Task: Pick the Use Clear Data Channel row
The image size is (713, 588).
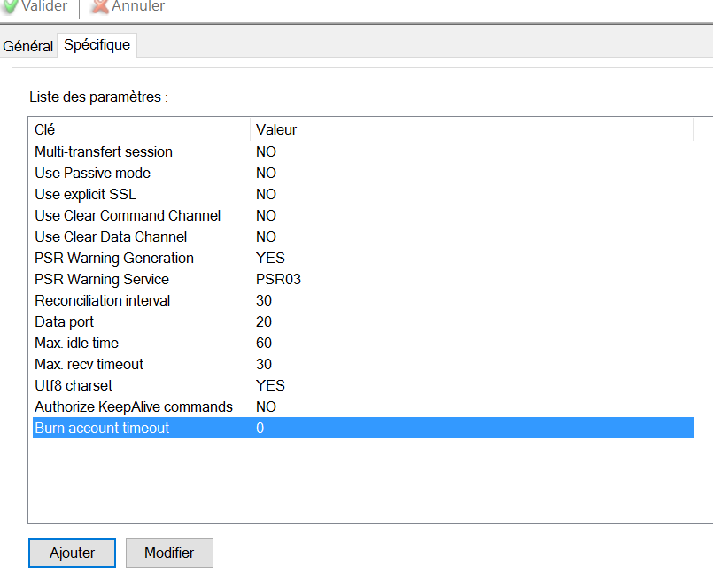Action: (x=111, y=237)
